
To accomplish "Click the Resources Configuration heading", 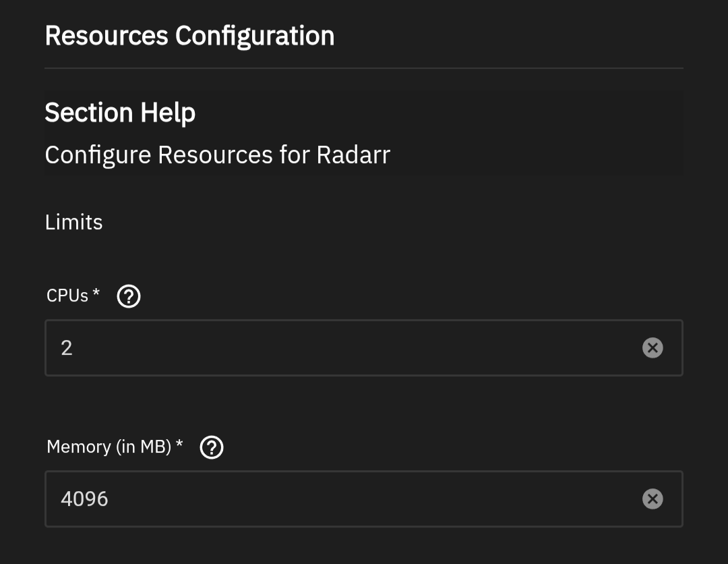I will tap(189, 36).
